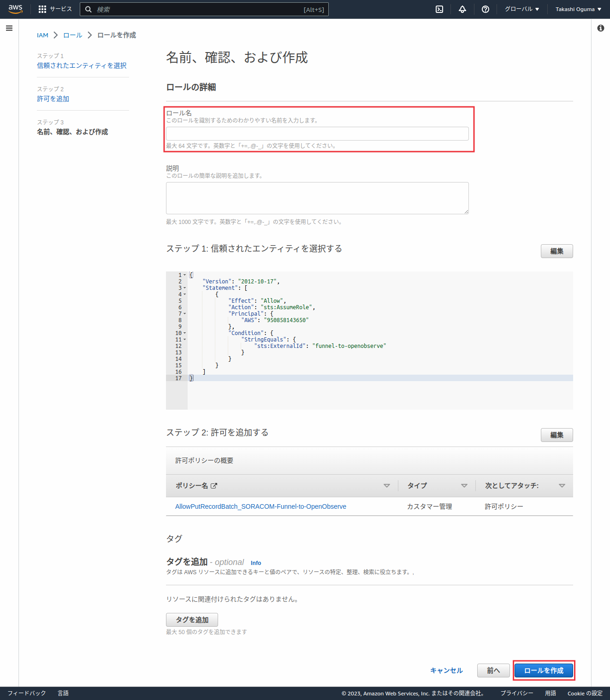Collapse the Statement fold arrow on line 3
Viewport: 610px width, 700px height.
(x=185, y=288)
